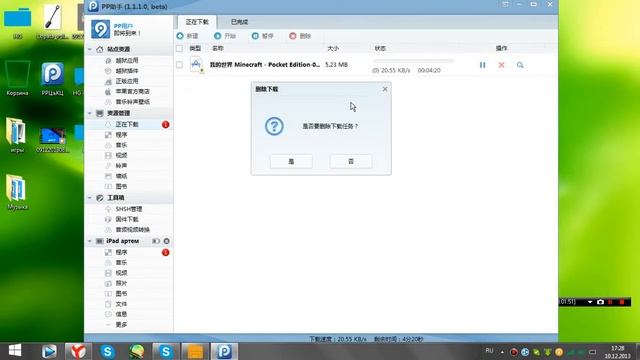Cancel Minecraft download with red X icon
Viewport: 640px width, 360px height.
pos(501,65)
